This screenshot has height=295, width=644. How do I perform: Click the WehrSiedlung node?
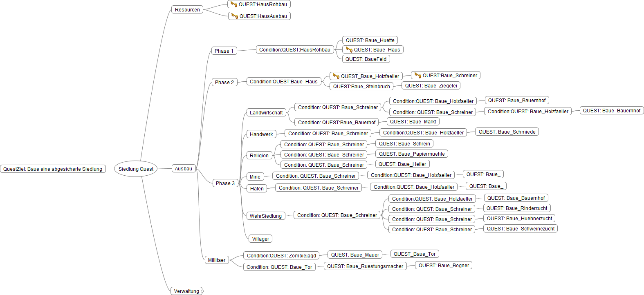click(x=266, y=216)
